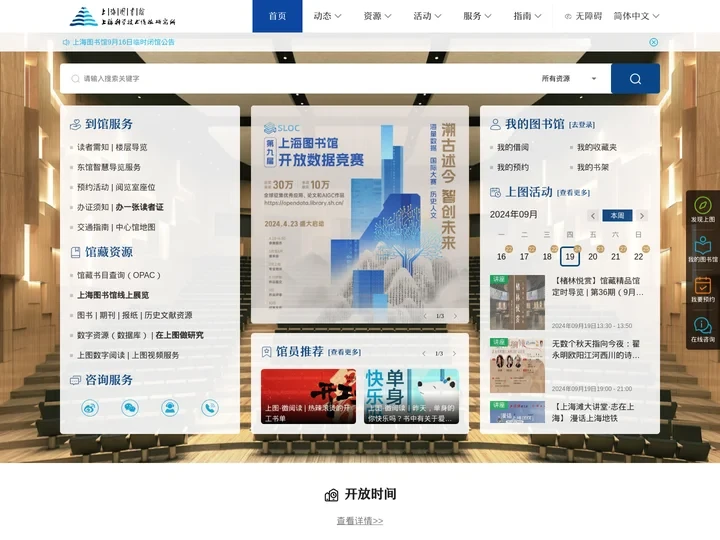Click 中心馆地图 link
Image resolution: width=720 pixels, height=540 pixels.
[x=135, y=227]
